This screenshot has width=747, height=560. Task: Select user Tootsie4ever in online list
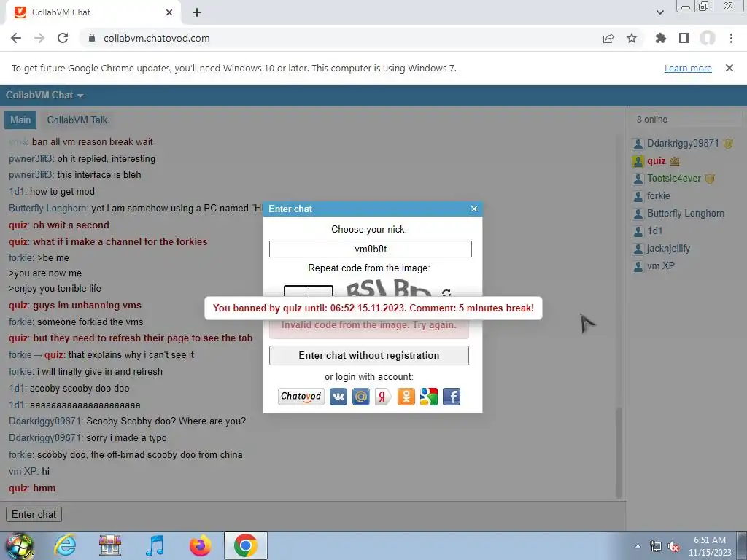(x=673, y=179)
